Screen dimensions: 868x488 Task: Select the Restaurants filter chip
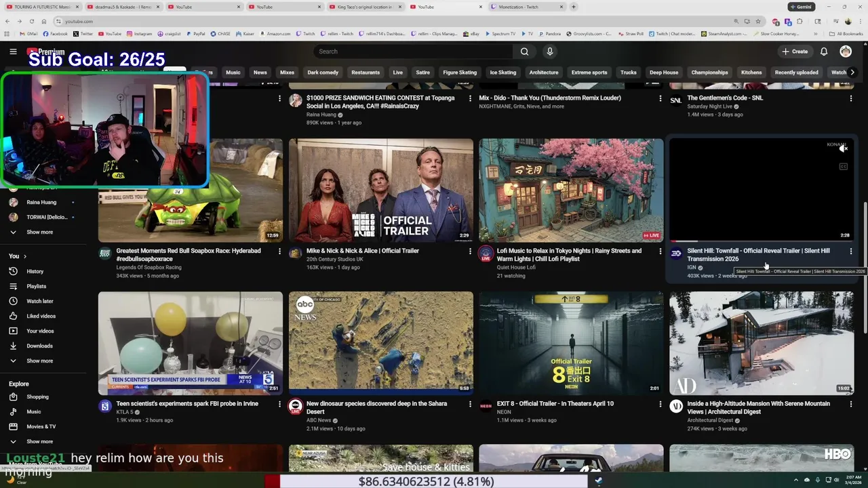[366, 73]
